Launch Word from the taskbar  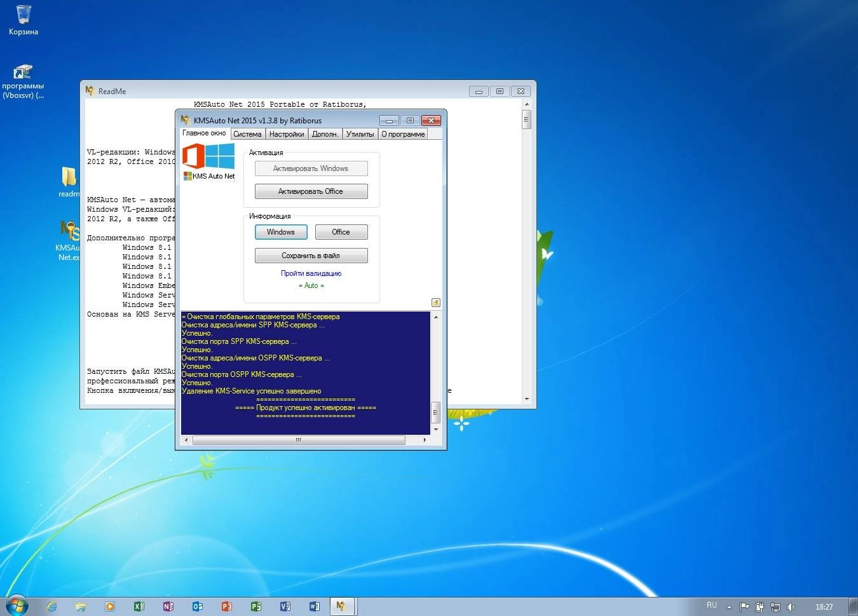pyautogui.click(x=315, y=606)
